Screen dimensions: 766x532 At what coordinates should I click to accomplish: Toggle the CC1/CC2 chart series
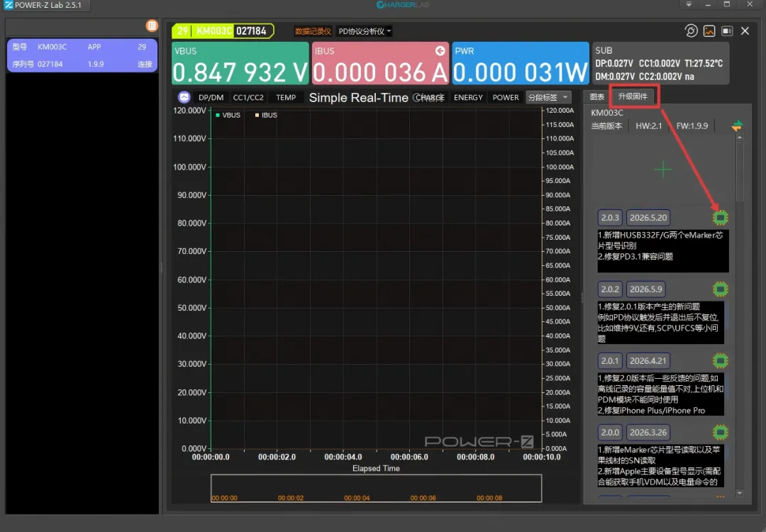(248, 98)
